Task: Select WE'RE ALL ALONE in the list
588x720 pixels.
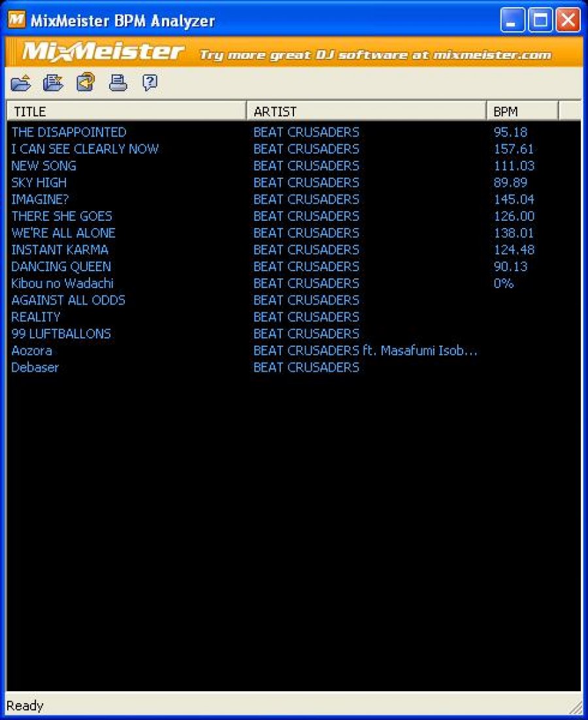Action: pyautogui.click(x=63, y=233)
